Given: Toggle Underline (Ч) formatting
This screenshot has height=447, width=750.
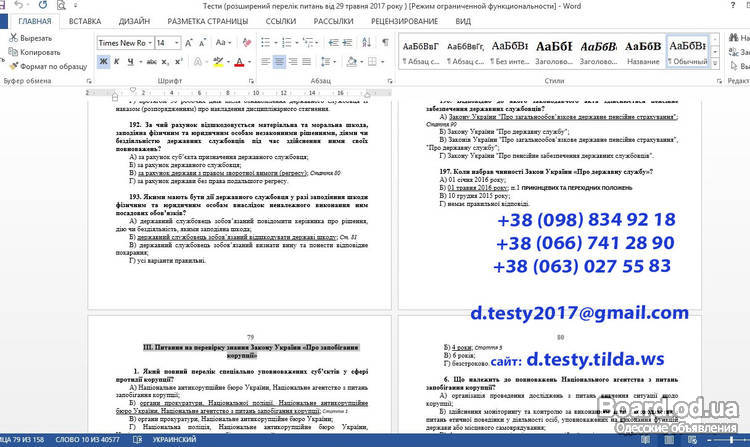Looking at the screenshot, I should 130,62.
